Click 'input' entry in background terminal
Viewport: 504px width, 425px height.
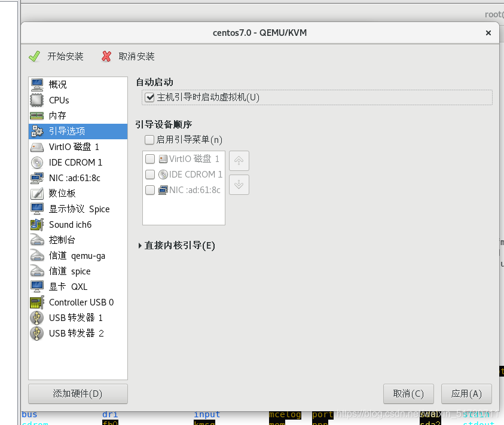point(207,414)
